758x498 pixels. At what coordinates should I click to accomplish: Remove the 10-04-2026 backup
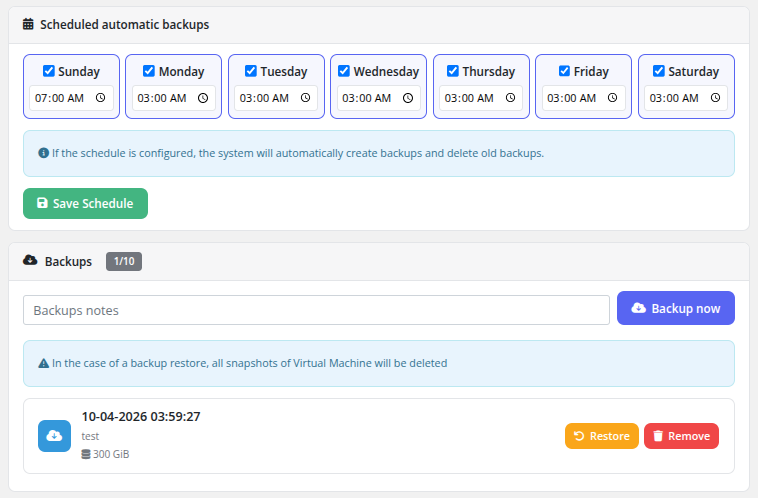coord(682,436)
